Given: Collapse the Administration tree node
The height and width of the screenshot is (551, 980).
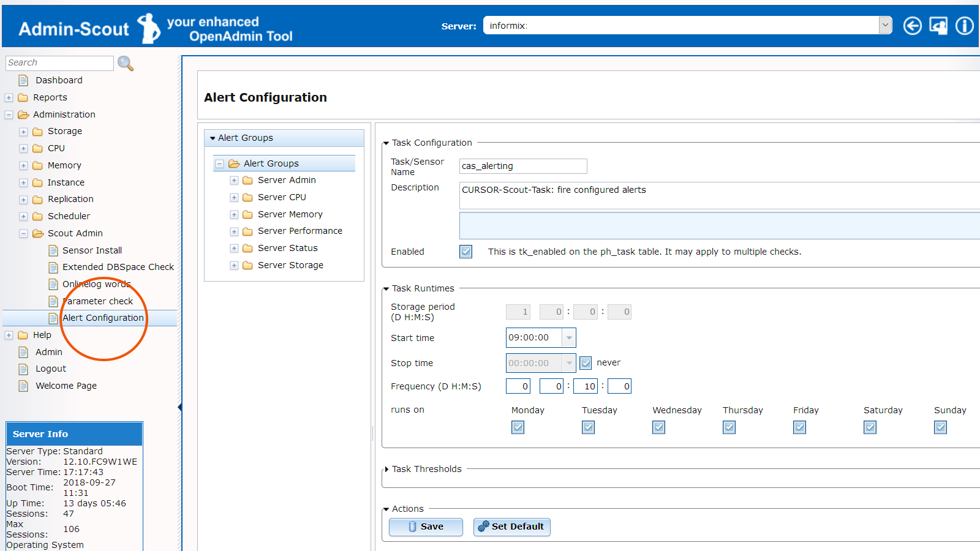Looking at the screenshot, I should tap(9, 114).
